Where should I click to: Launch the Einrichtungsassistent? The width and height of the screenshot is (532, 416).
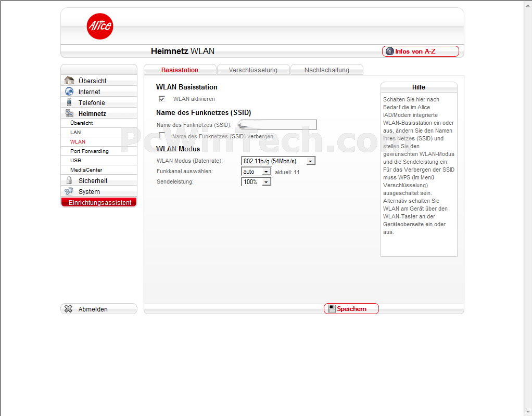[99, 203]
